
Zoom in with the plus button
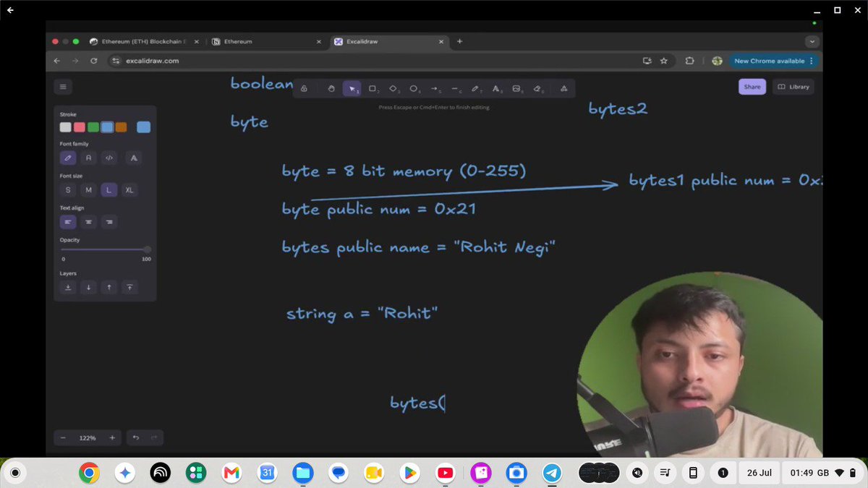click(x=112, y=437)
